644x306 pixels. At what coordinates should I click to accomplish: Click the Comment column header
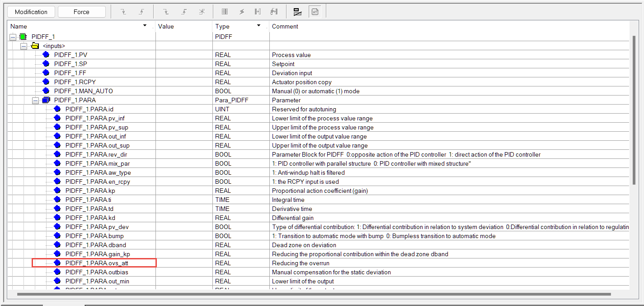click(449, 26)
